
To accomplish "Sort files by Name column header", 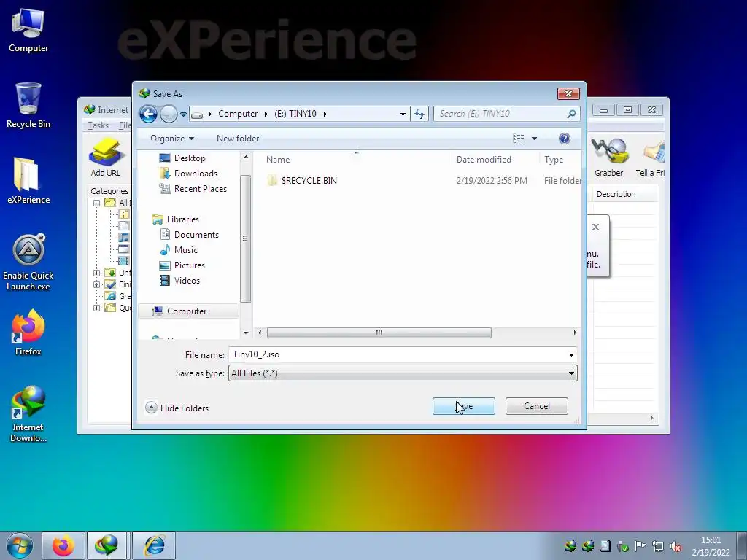I will tap(352, 160).
